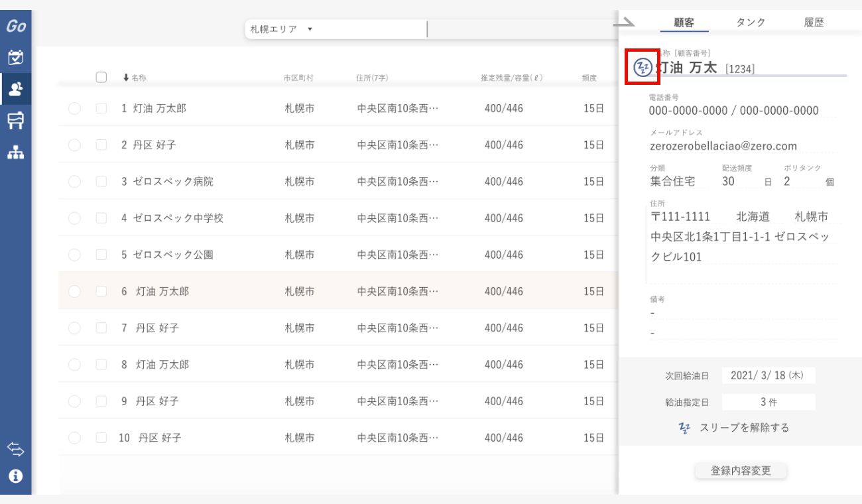Image resolution: width=862 pixels, height=504 pixels.
Task: Click the swap arrows icon in sidebar
Action: point(15,449)
